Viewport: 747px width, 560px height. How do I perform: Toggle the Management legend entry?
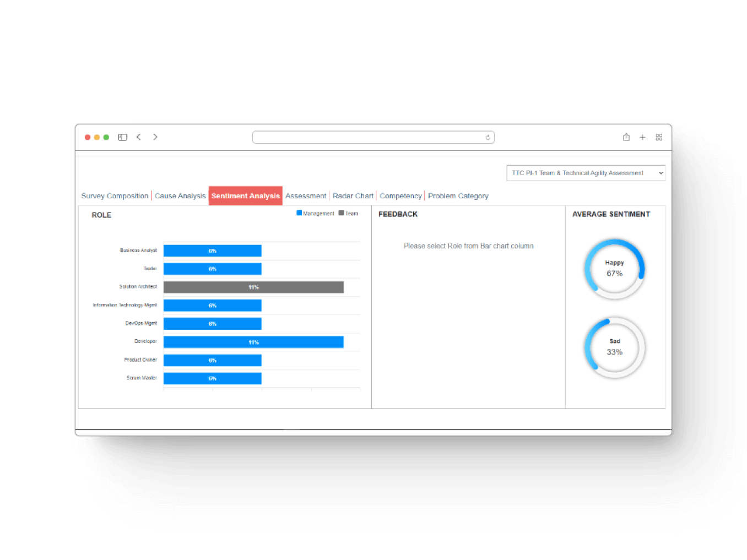pos(316,213)
